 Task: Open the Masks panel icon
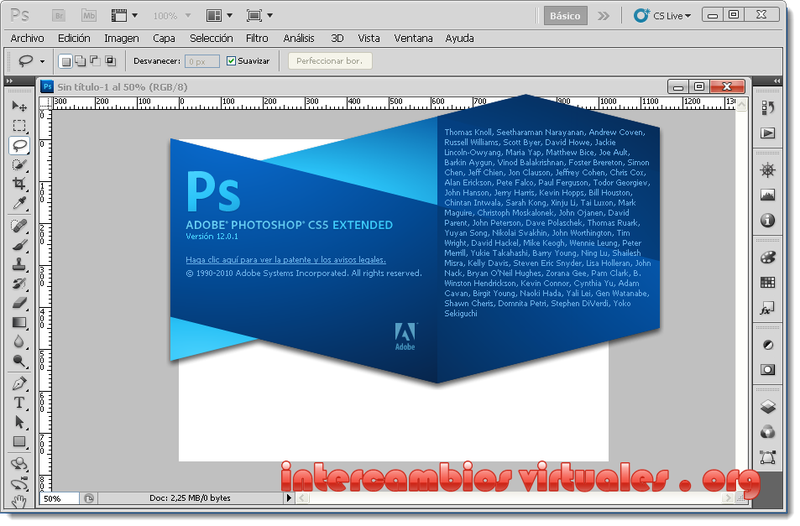767,370
